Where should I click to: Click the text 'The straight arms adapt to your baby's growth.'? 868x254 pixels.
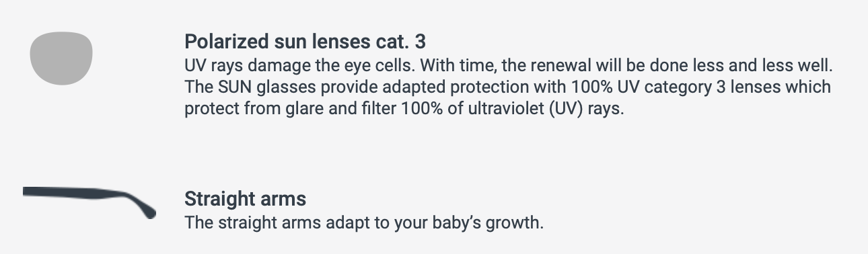click(x=363, y=222)
